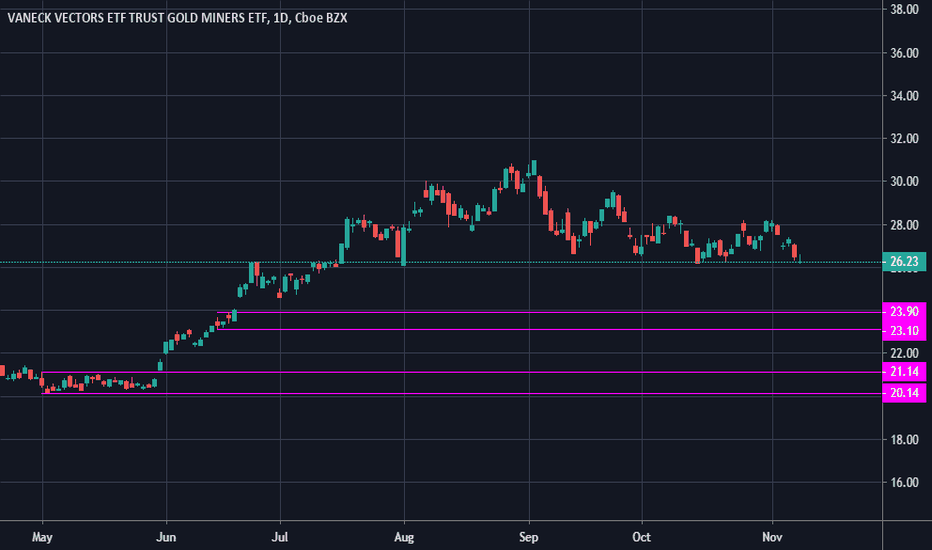Click the 32.00 price axis label
932x550 pixels.
[904, 139]
